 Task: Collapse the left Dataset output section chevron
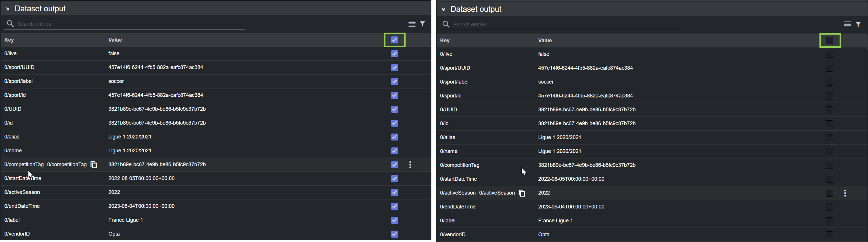[x=8, y=9]
